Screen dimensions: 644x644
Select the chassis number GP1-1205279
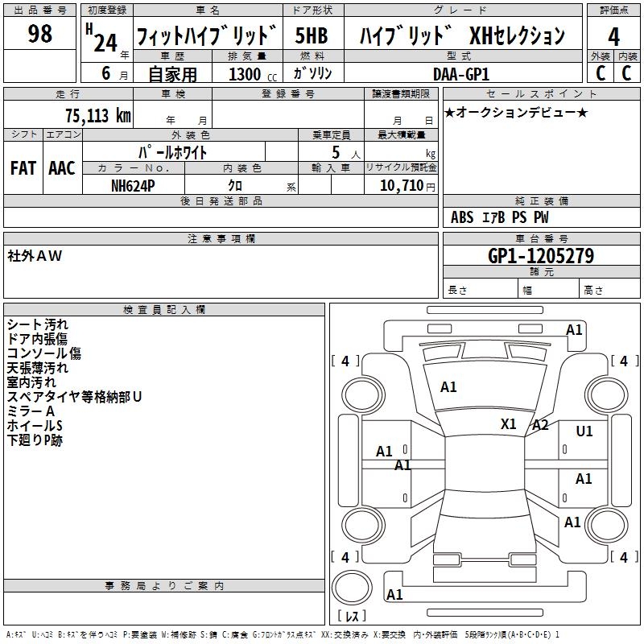click(x=541, y=256)
